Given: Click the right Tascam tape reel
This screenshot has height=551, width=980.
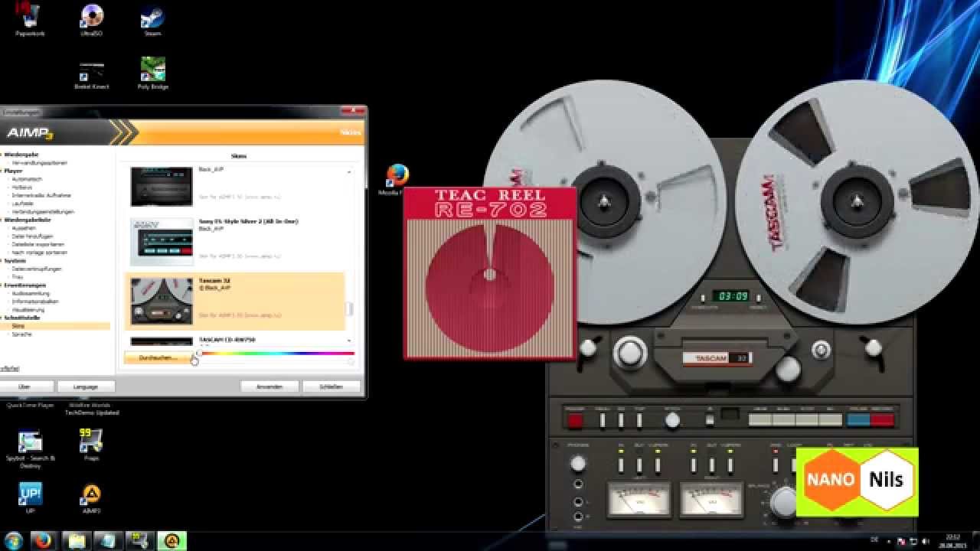Looking at the screenshot, I should (857, 201).
